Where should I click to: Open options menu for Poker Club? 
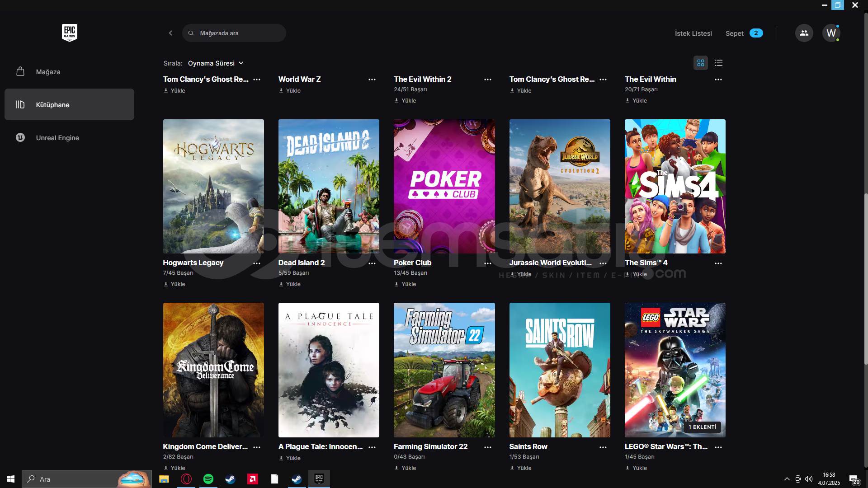pyautogui.click(x=488, y=263)
